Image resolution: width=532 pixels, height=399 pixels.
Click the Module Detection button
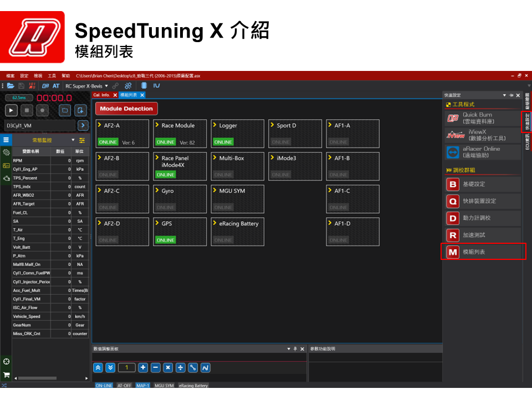click(126, 109)
